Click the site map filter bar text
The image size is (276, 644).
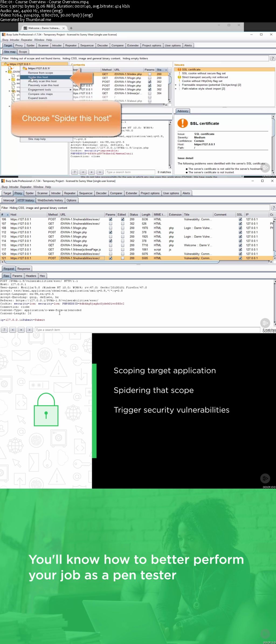point(75,59)
